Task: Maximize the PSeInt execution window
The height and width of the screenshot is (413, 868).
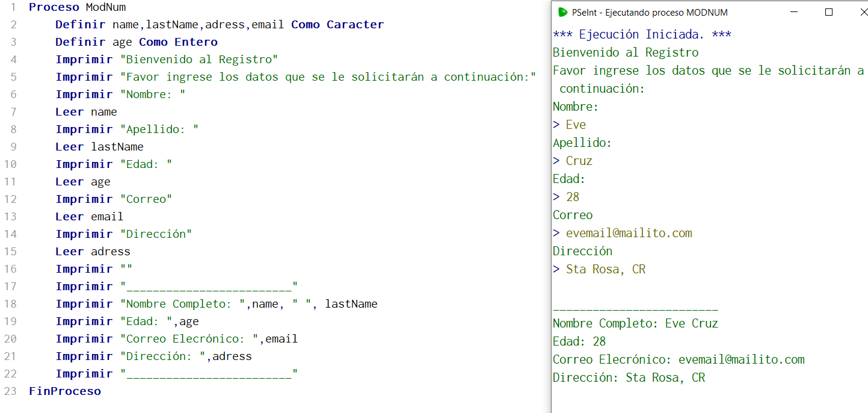Action: tap(830, 11)
